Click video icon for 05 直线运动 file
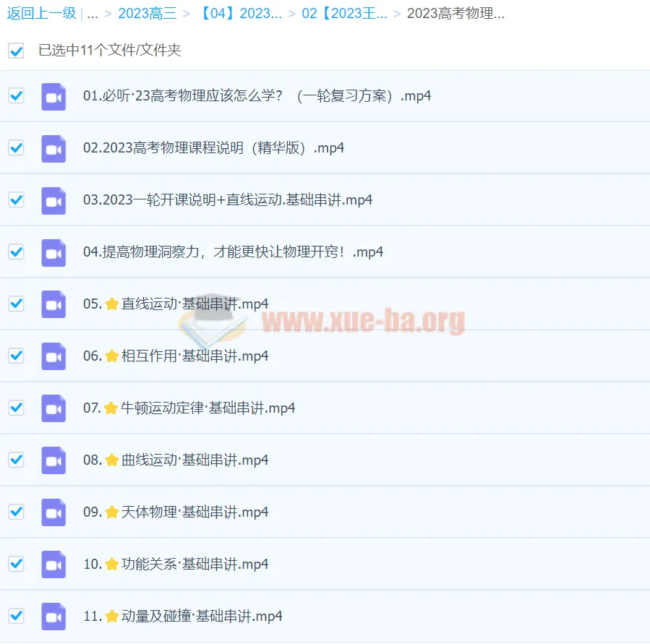The image size is (650, 644). pos(54,304)
